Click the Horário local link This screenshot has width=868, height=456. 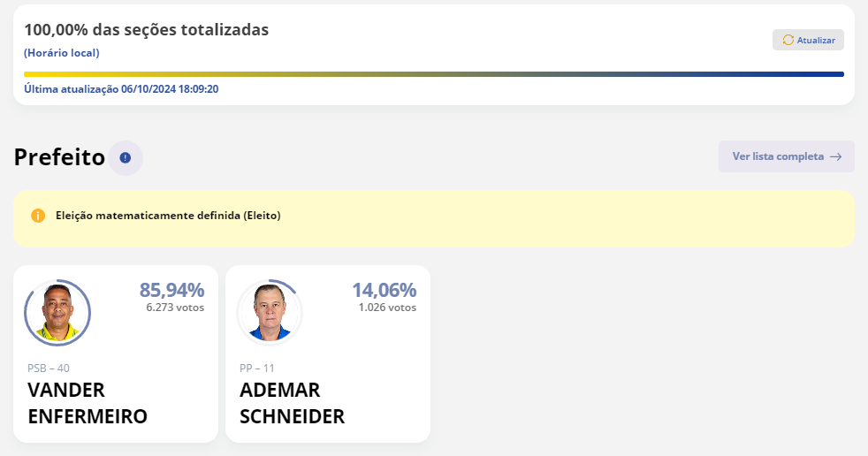62,53
